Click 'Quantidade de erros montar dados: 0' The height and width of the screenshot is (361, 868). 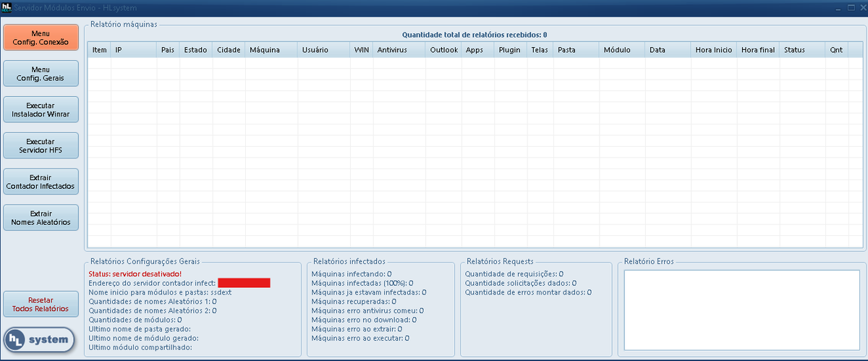click(527, 292)
